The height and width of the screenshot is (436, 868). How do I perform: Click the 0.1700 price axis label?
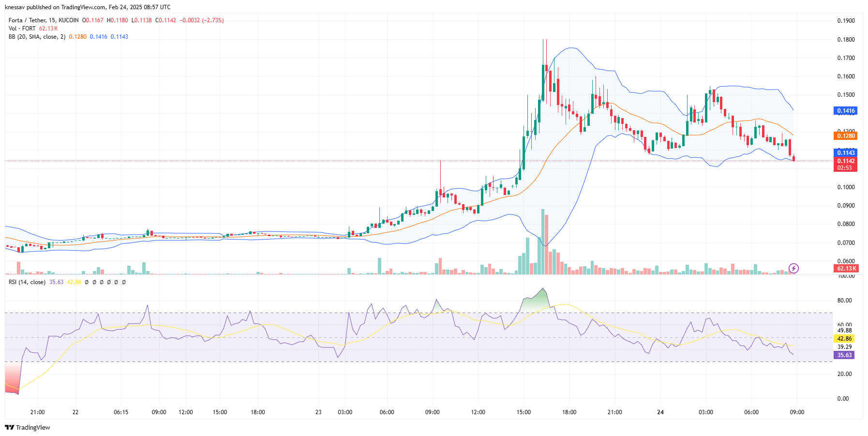click(x=846, y=58)
